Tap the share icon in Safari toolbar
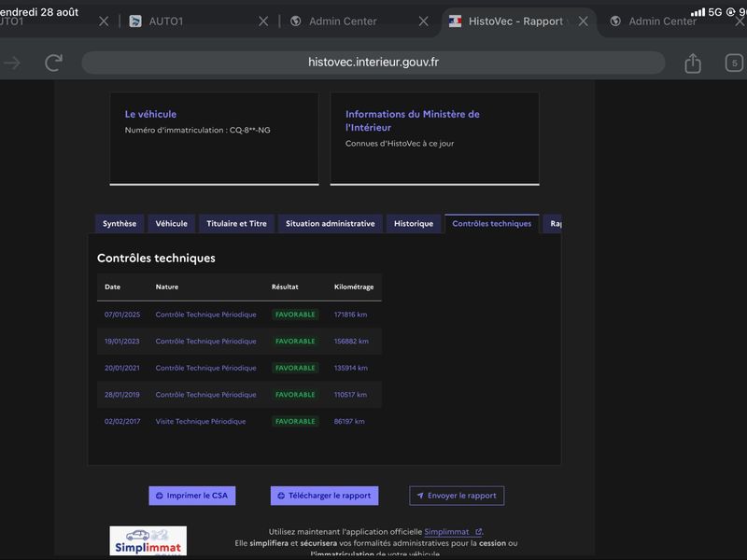The width and height of the screenshot is (747, 560). tap(693, 63)
